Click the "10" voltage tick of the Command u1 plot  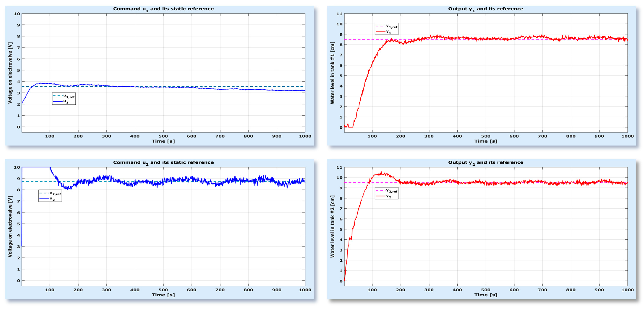(17, 14)
